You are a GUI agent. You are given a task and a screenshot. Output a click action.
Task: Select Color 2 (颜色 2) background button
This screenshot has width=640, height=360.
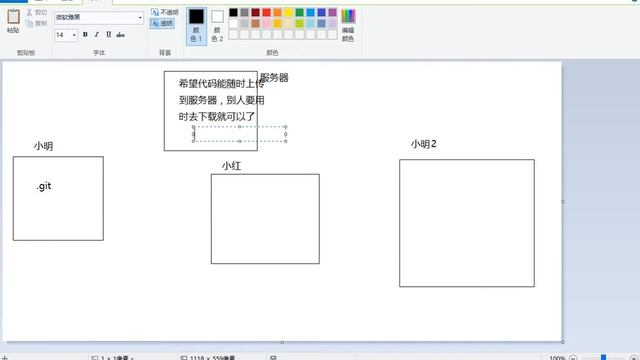tap(218, 26)
